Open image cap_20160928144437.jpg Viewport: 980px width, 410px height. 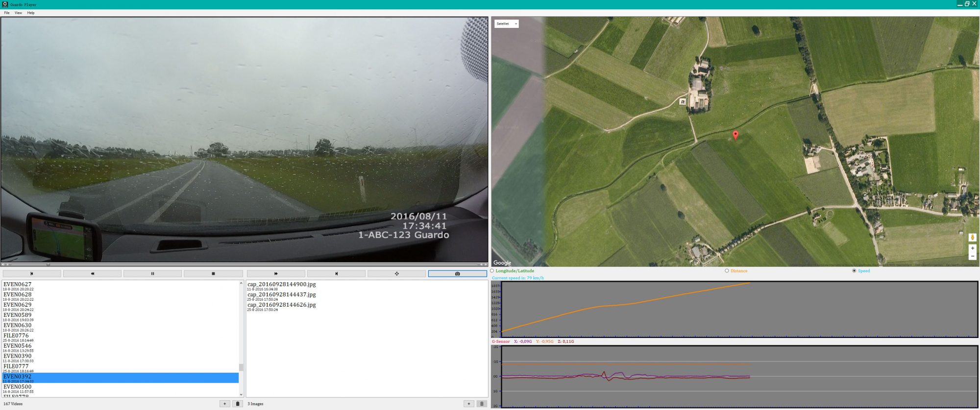point(281,294)
